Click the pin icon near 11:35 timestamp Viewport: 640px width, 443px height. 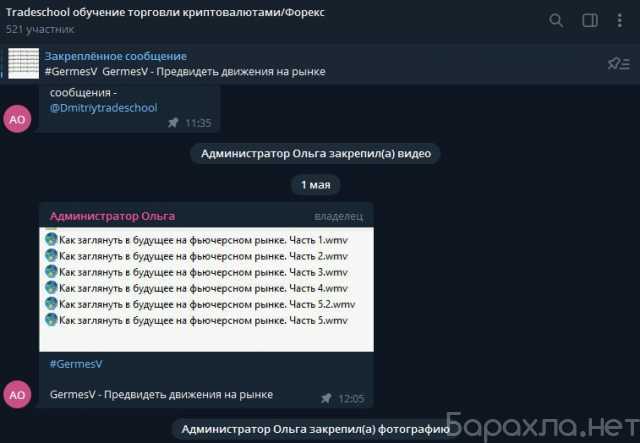[173, 122]
